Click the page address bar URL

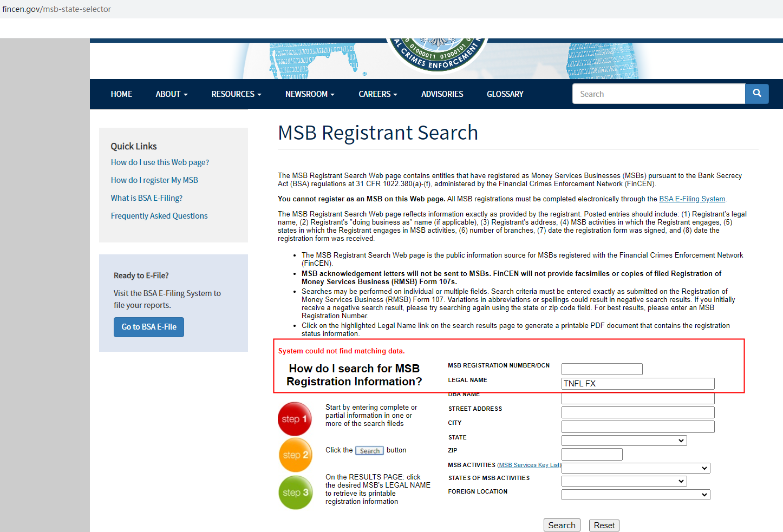tap(57, 9)
